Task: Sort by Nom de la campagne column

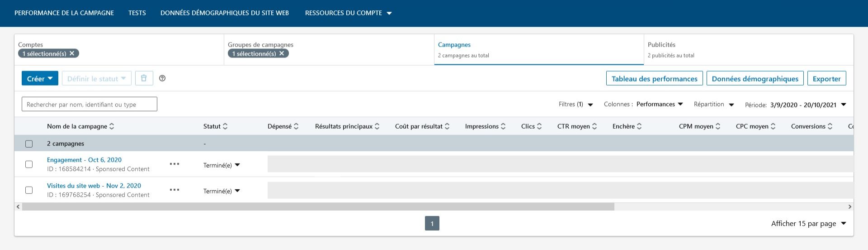Action: point(112,126)
